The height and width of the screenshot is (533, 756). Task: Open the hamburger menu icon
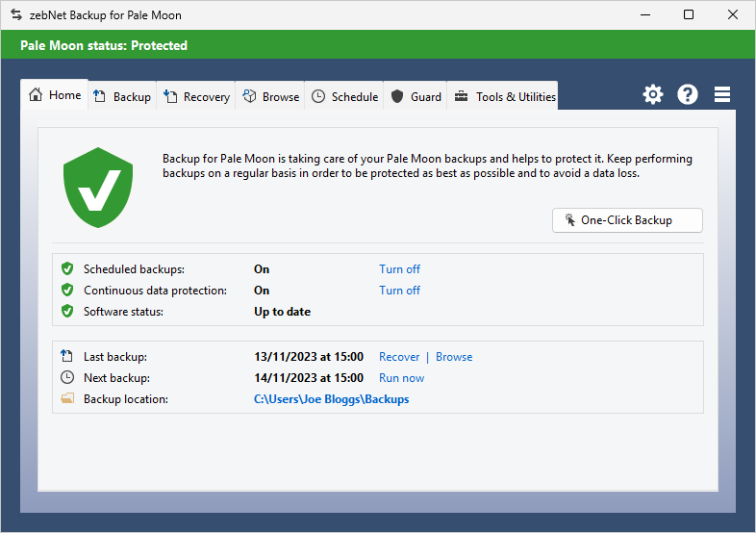(722, 94)
